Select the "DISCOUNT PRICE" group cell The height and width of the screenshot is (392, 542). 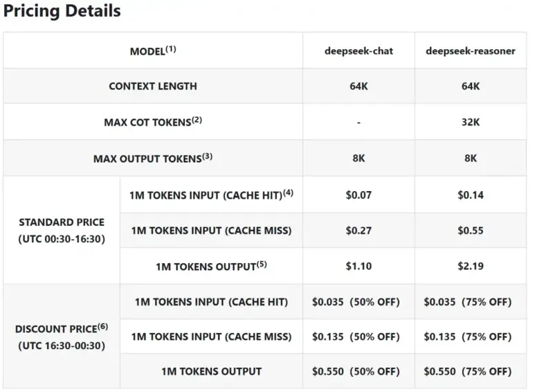tap(62, 337)
